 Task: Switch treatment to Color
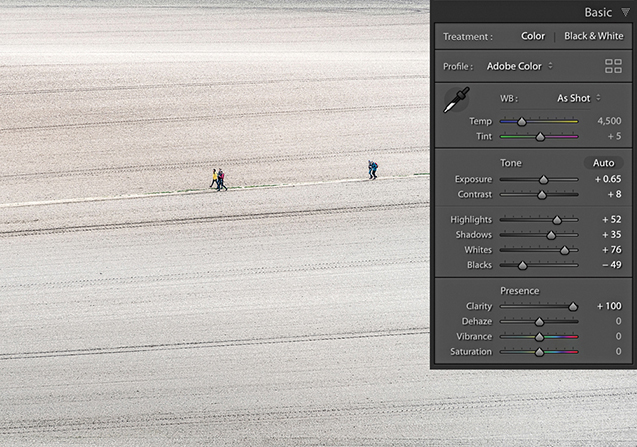click(x=533, y=36)
